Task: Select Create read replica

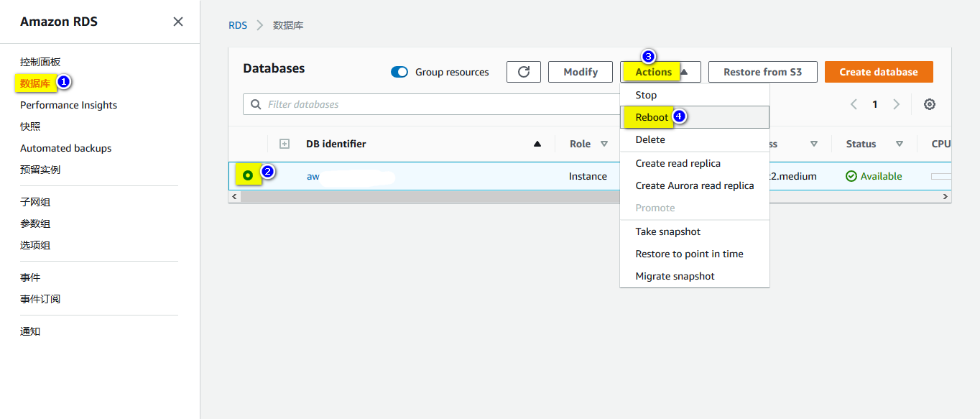Action: click(695, 163)
